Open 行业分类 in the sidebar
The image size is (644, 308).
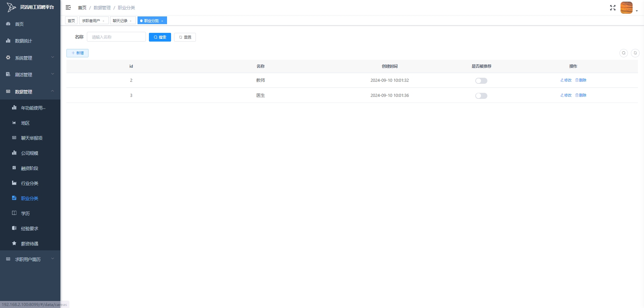click(30, 183)
